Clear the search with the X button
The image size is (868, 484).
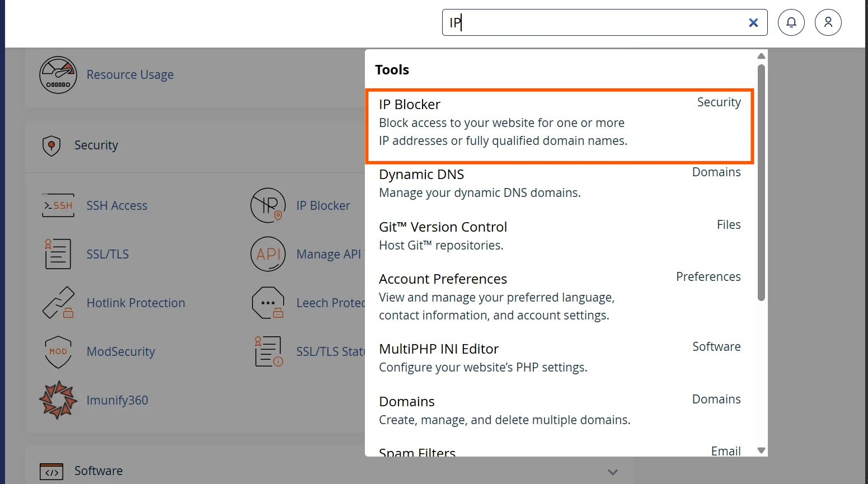(x=753, y=22)
